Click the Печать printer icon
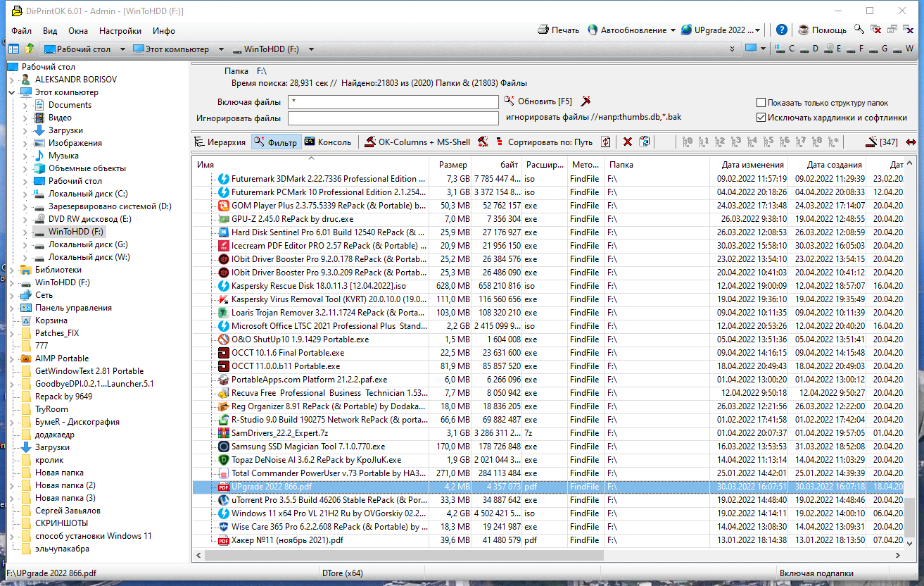 (x=543, y=30)
